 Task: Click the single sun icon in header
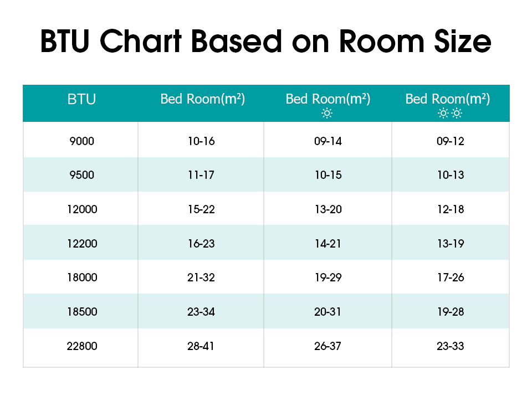point(327,113)
